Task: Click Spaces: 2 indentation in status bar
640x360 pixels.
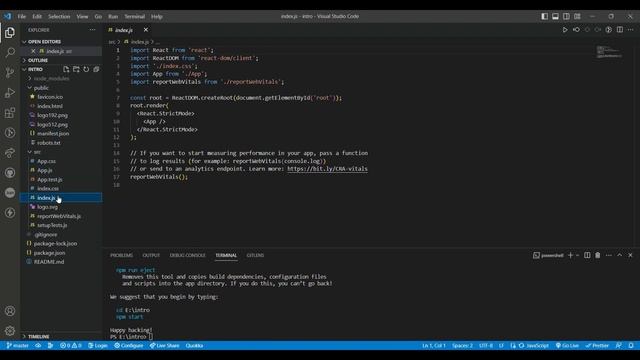Action: click(462, 345)
